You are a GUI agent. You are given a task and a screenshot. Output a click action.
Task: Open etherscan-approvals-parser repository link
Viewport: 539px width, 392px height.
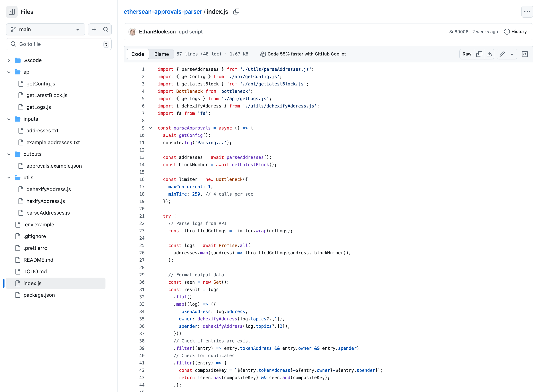coord(163,12)
